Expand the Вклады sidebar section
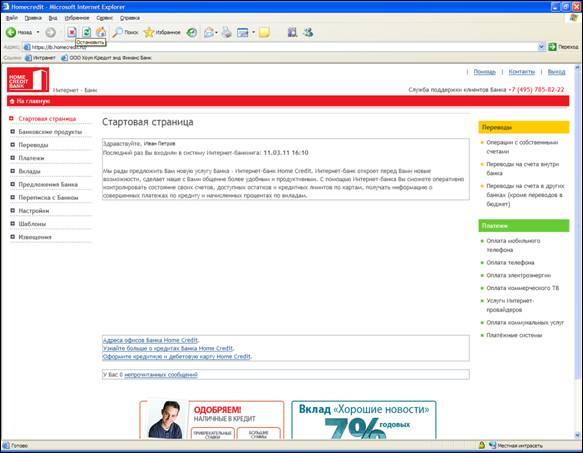Screen dimensions: 583x453 click(x=29, y=171)
